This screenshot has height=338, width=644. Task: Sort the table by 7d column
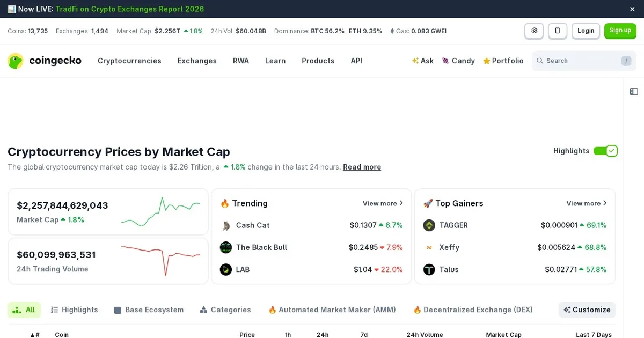(x=364, y=334)
